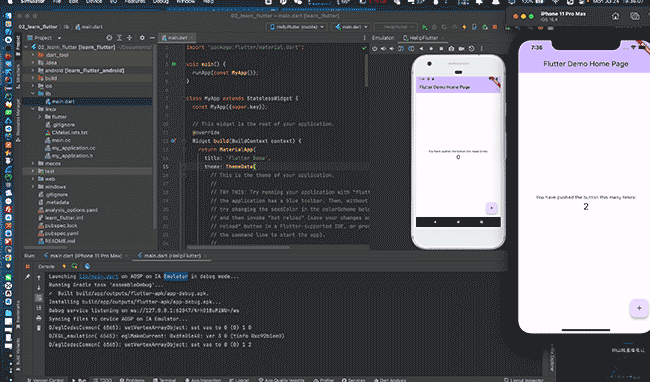Click the emulator back navigation triangle icon
The height and width of the screenshot is (382, 650).
pyautogui.click(x=422, y=48)
